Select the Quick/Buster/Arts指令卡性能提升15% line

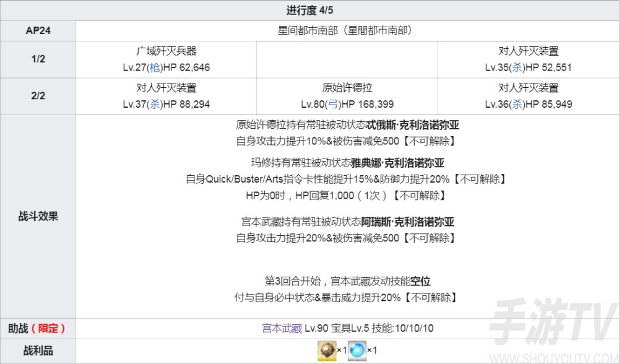(346, 180)
